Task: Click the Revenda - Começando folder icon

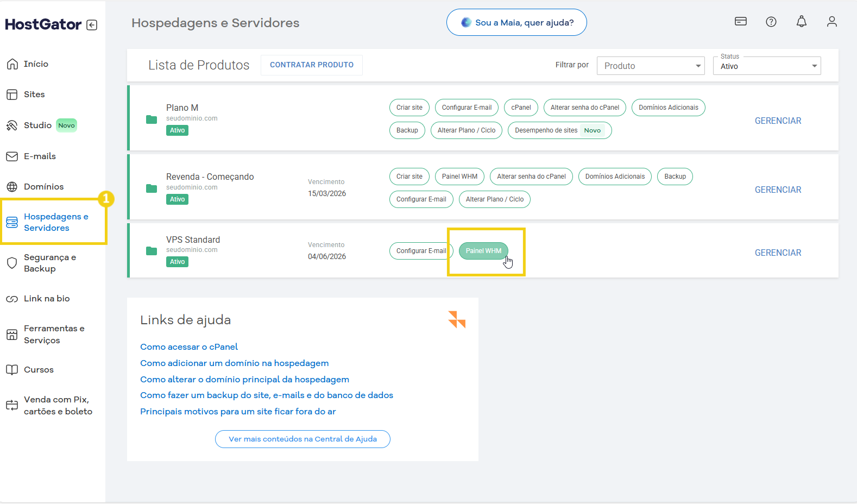Action: [x=152, y=188]
